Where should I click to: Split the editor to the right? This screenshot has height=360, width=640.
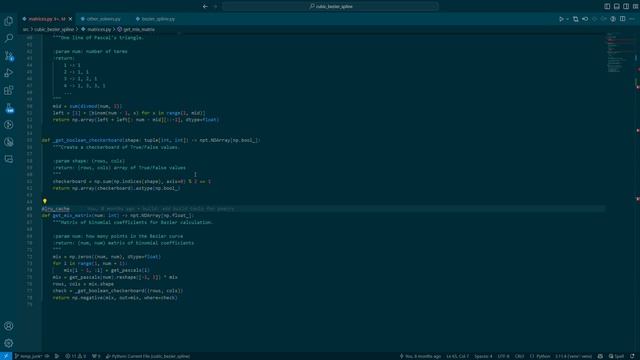tap(622, 19)
